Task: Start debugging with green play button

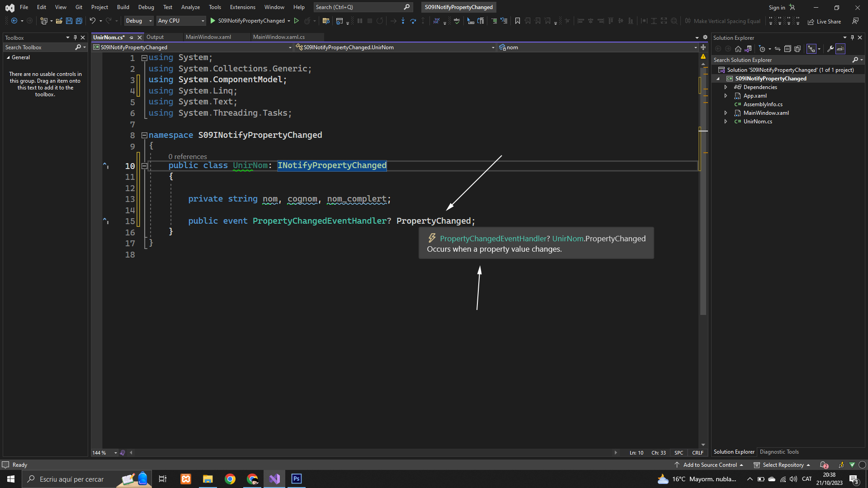Action: pyautogui.click(x=213, y=21)
